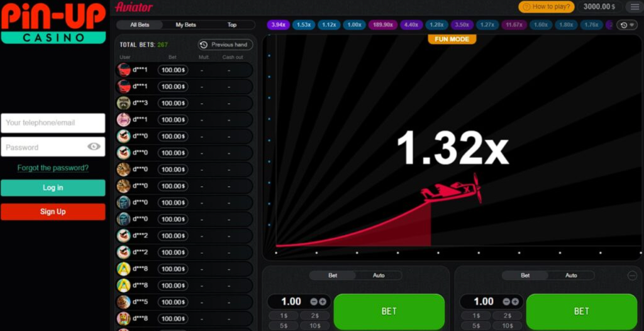Toggle password visibility eye icon
Screen dimensions: 644x331
pos(94,147)
